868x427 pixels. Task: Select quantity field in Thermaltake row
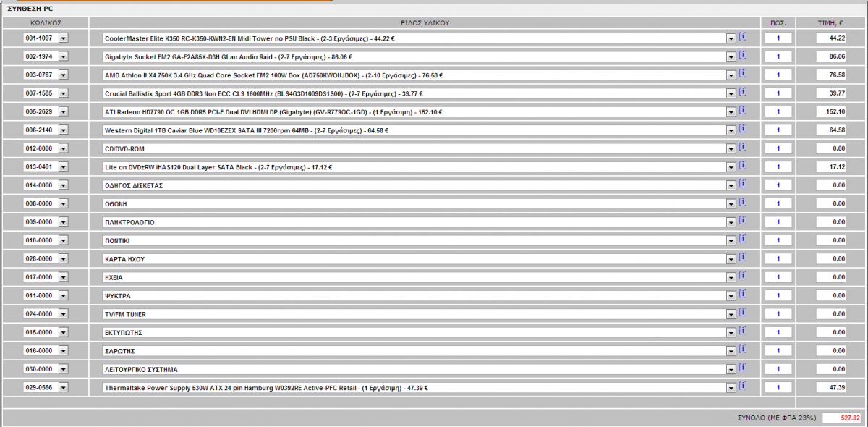click(x=778, y=388)
